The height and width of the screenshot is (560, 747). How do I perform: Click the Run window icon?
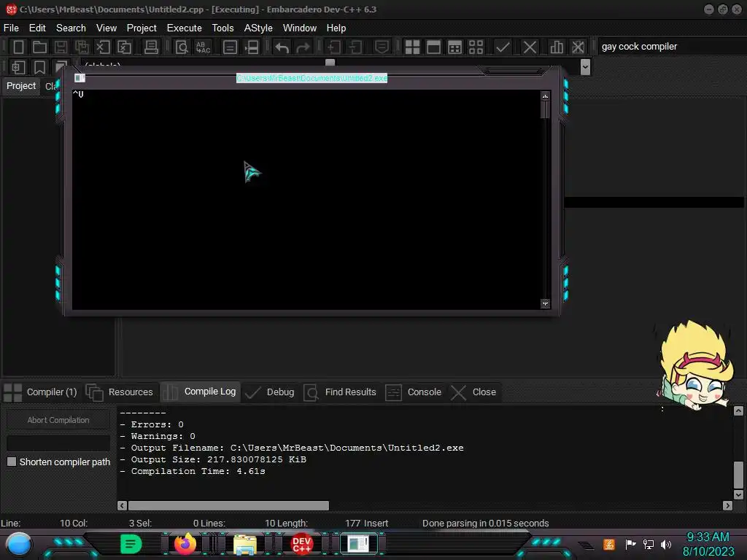(433, 47)
